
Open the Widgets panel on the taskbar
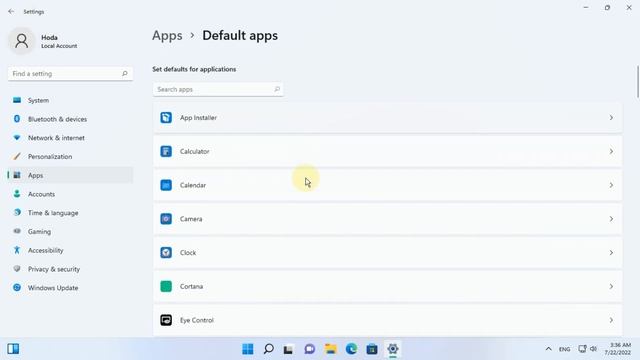13,349
